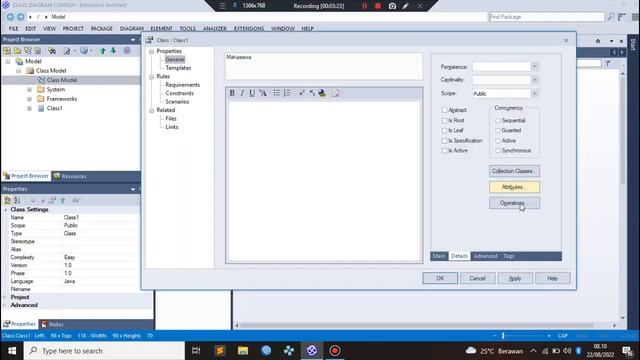This screenshot has width=640, height=360.
Task: Click the categorized view icon in Properties toolbar
Action: point(7,200)
